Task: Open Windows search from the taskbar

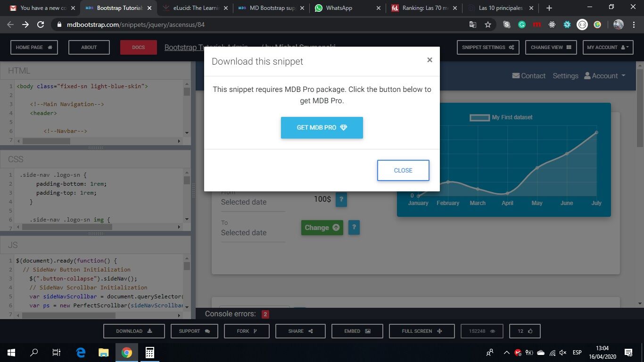Action: coord(34,353)
